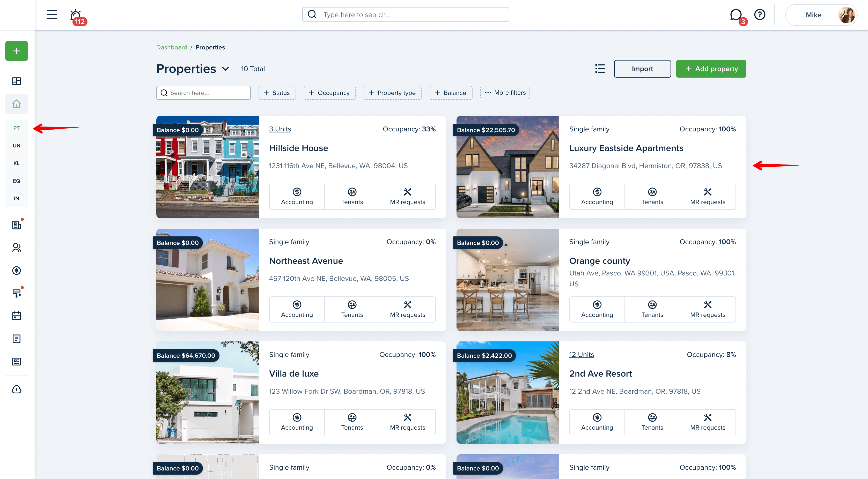868x479 pixels.
Task: Open Accounting for Orange county
Action: [597, 310]
